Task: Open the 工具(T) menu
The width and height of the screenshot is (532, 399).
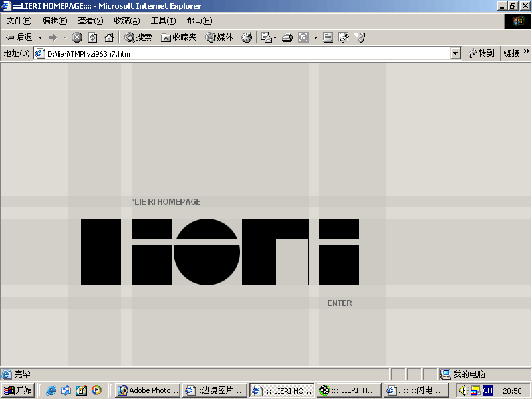Action: coord(163,21)
